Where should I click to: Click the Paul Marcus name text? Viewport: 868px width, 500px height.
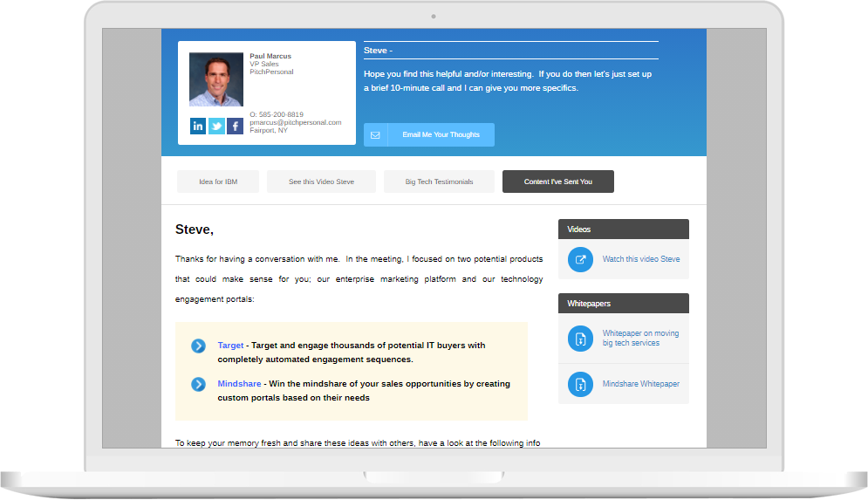pos(270,56)
